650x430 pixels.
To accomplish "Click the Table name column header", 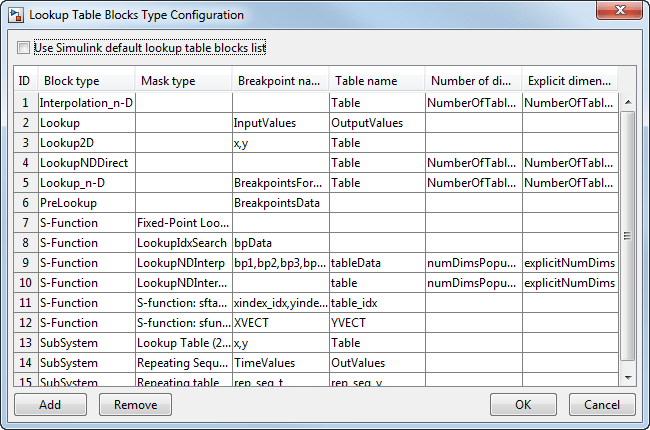I will [x=376, y=81].
